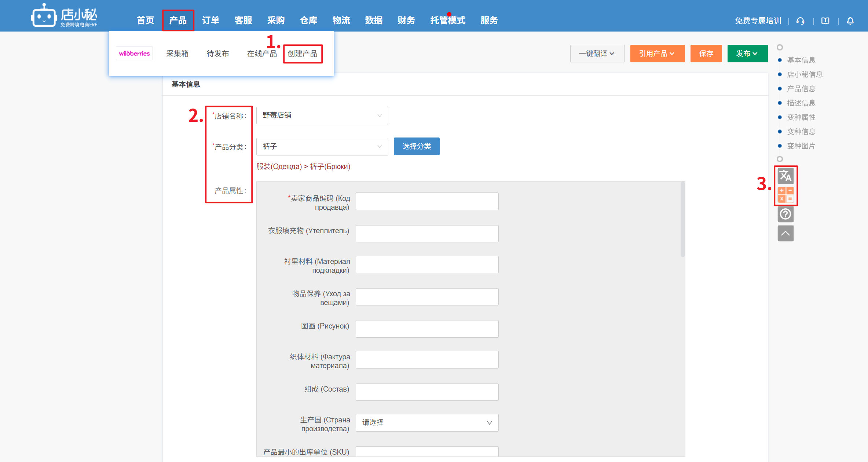The width and height of the screenshot is (868, 462).
Task: Click the scroll-to-top arrow icon
Action: click(785, 234)
